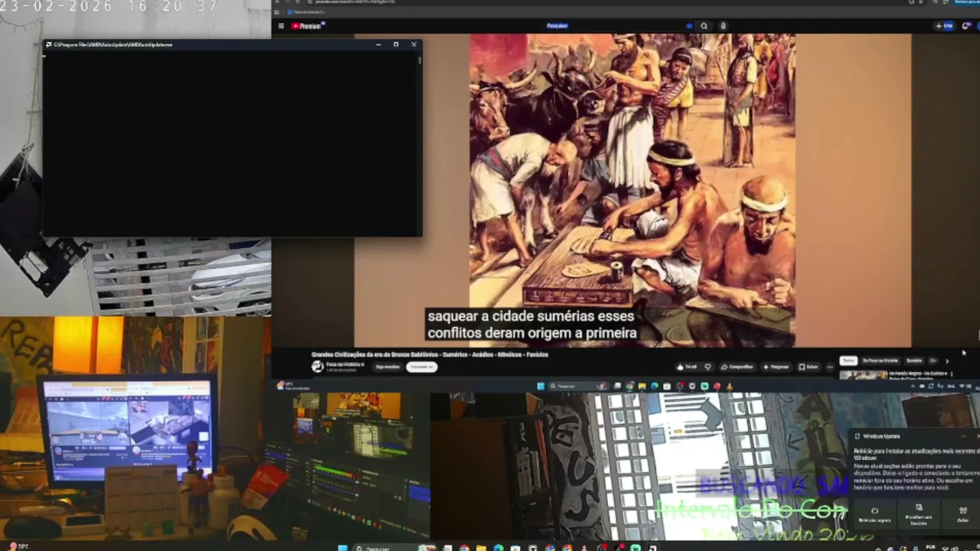Click the 'Compartilhar' share button
The height and width of the screenshot is (551, 980).
(737, 367)
